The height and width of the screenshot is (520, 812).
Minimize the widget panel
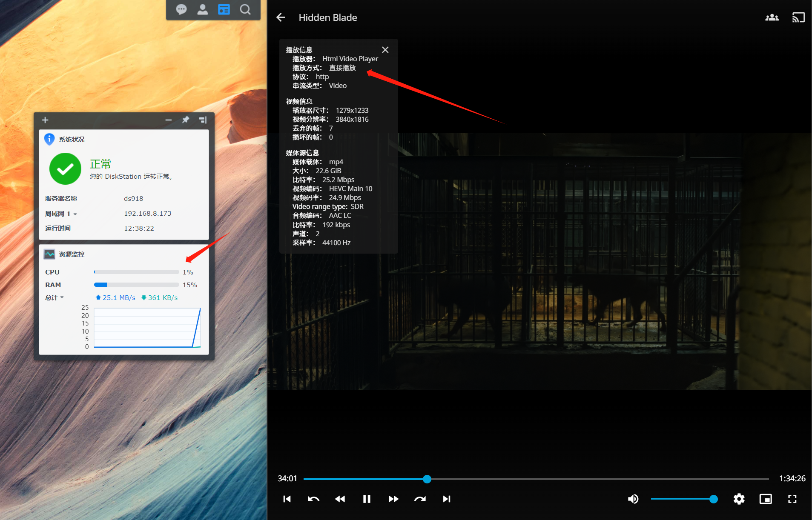click(x=169, y=120)
